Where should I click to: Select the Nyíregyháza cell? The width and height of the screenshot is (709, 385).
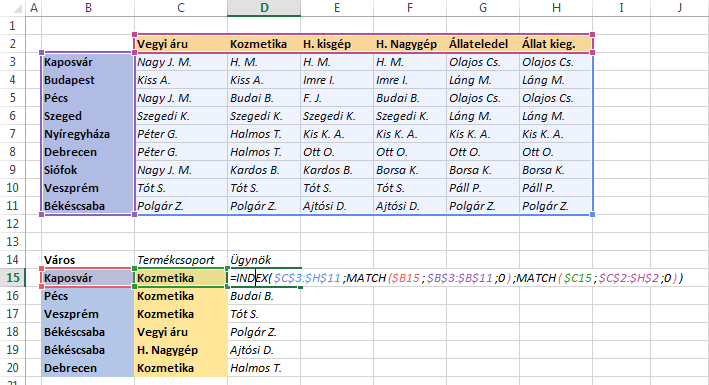(88, 134)
